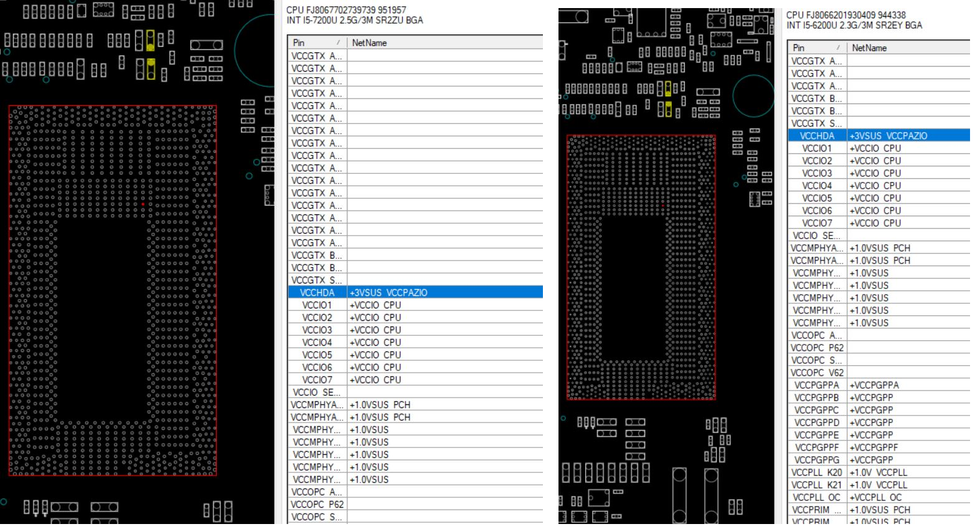Click the +3VSUS VCCPAZIO net name in the I5-7200U list
Image resolution: width=980 pixels, height=529 pixels.
pos(389,292)
